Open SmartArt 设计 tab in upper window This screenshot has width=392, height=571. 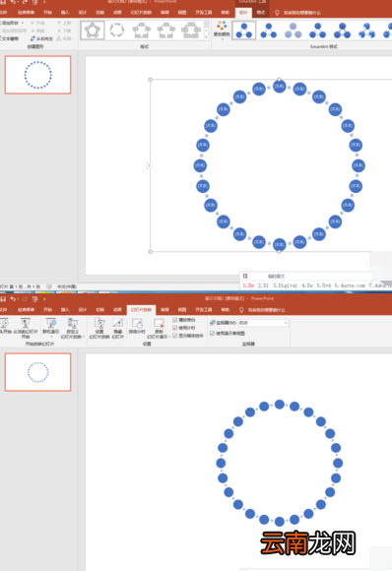click(243, 13)
